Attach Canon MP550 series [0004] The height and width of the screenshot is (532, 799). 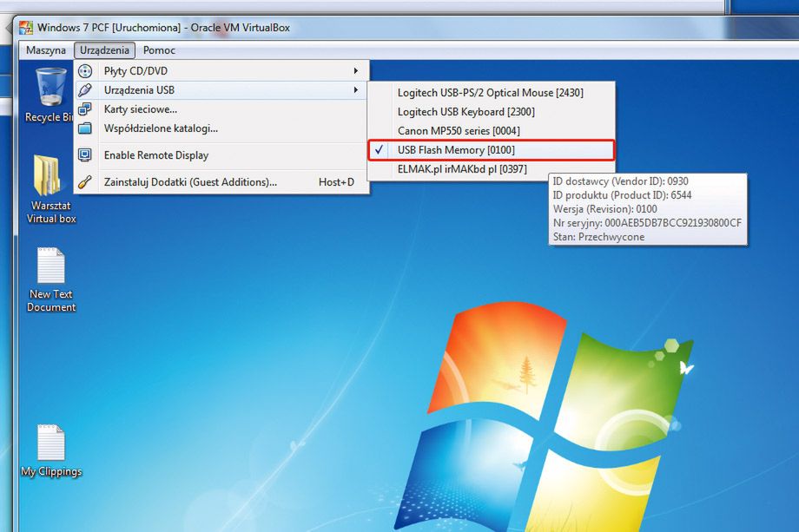(492, 131)
